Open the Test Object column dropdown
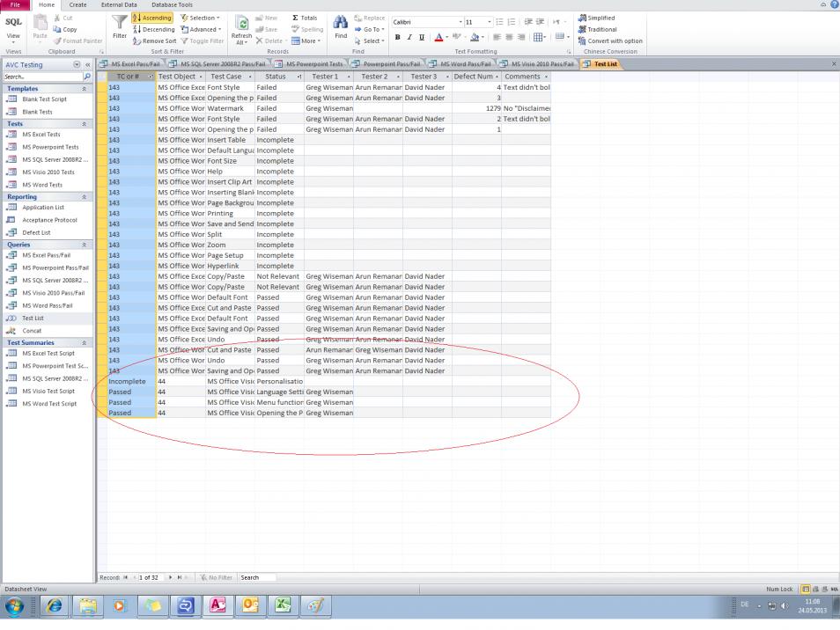The height and width of the screenshot is (630, 840). pos(201,77)
